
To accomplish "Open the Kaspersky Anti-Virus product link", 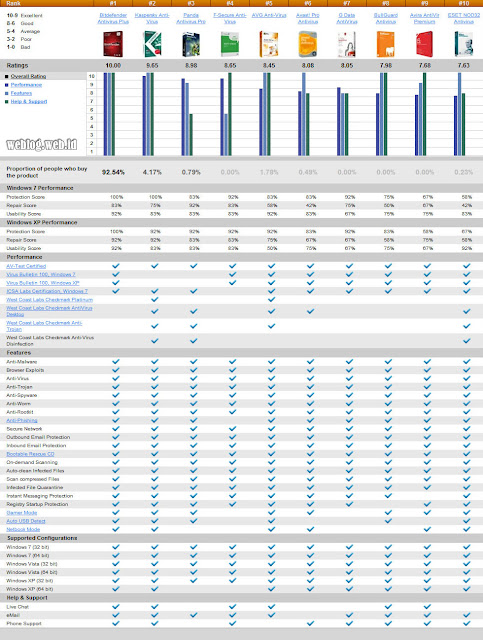I will coord(152,18).
